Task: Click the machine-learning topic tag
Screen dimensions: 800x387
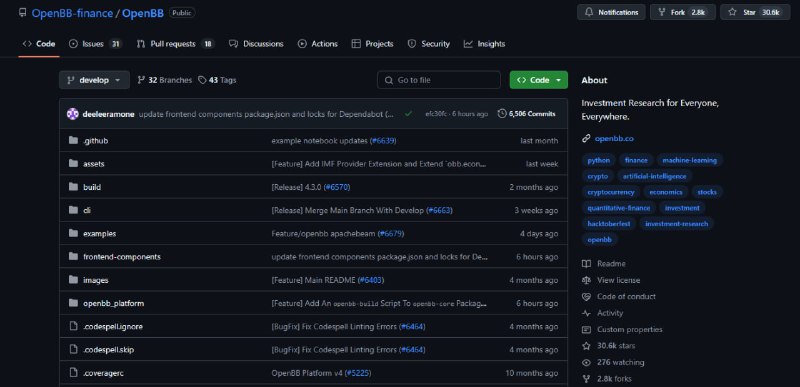Action: (x=689, y=160)
